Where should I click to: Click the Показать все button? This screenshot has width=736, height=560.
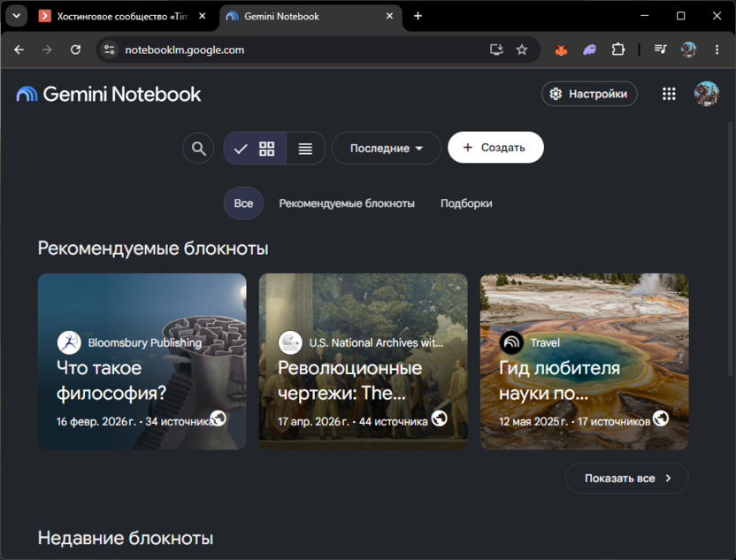[x=626, y=478]
